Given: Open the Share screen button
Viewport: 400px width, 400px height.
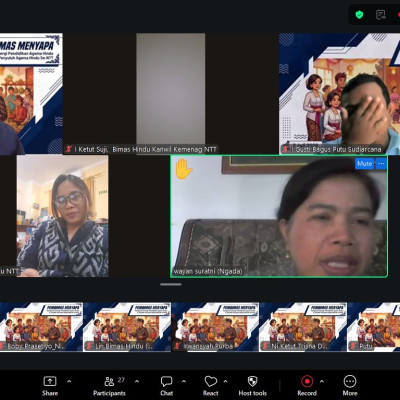Looking at the screenshot, I should (x=50, y=386).
